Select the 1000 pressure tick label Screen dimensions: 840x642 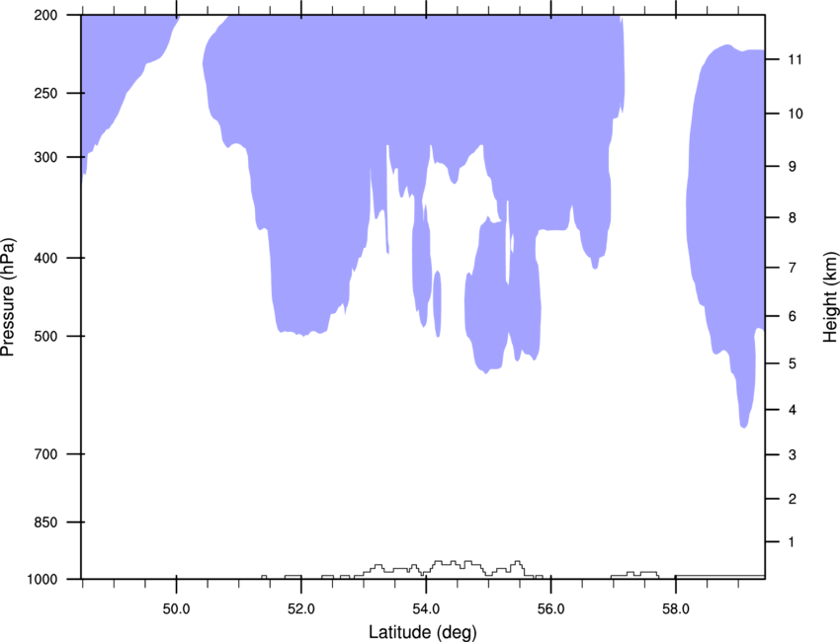tap(42, 580)
